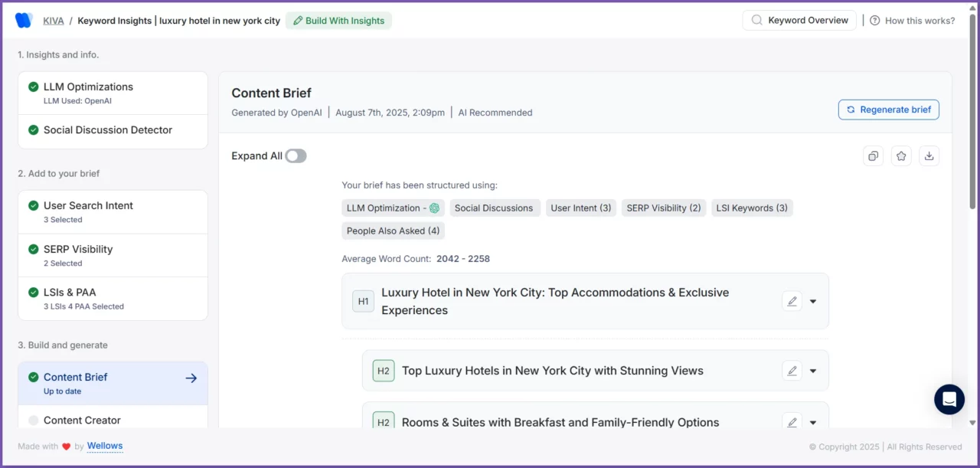Click the Build With Insights button
The height and width of the screenshot is (468, 980).
(338, 21)
